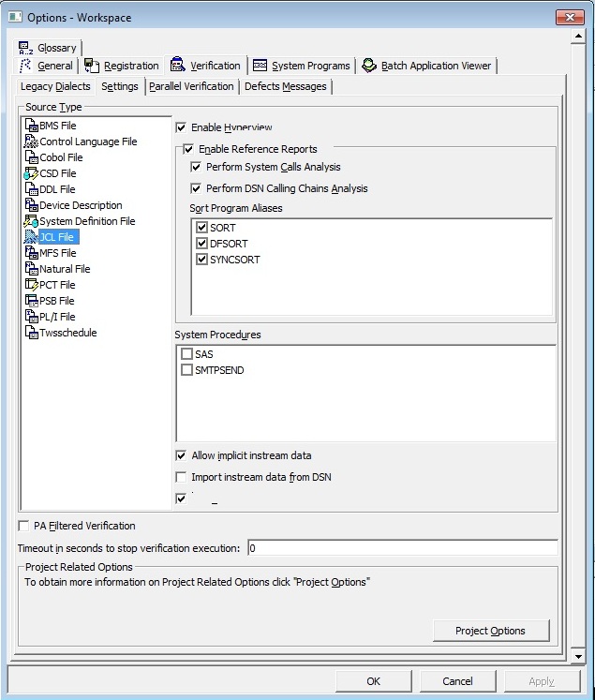Click the verification timeout seconds field
This screenshot has height=700, width=595.
point(403,548)
